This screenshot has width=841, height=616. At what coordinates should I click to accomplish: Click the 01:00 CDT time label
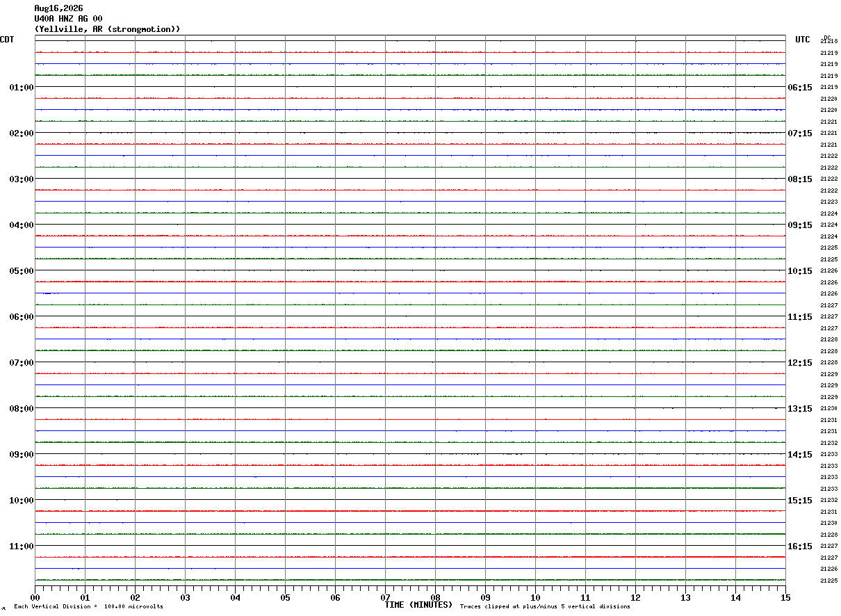click(21, 87)
